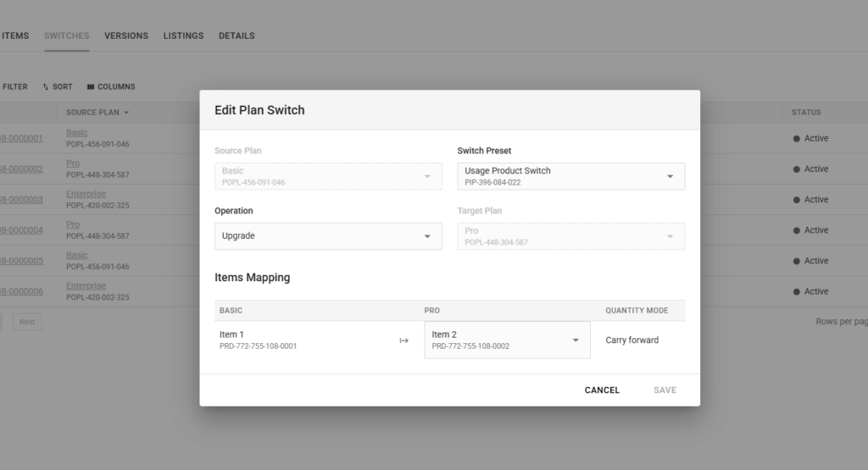This screenshot has height=470, width=868.
Task: Click the Next pagination button
Action: 27,322
